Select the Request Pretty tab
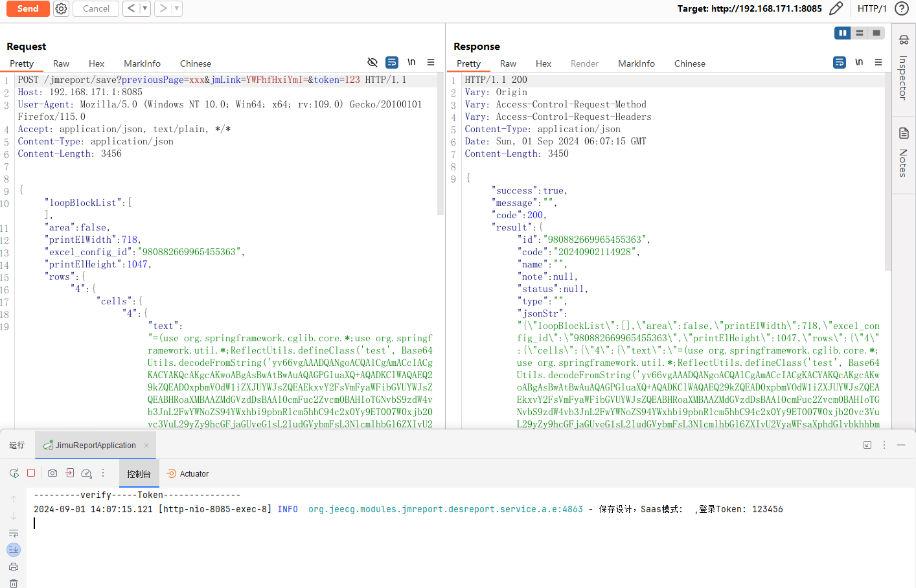This screenshot has width=916, height=588. [x=21, y=63]
